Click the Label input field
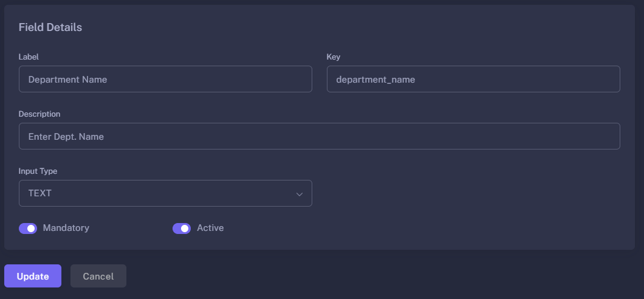 point(165,79)
